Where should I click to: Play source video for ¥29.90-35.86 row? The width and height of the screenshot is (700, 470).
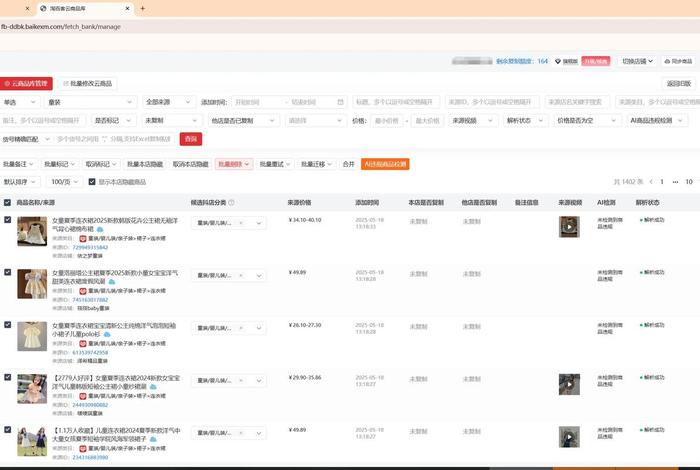[569, 384]
